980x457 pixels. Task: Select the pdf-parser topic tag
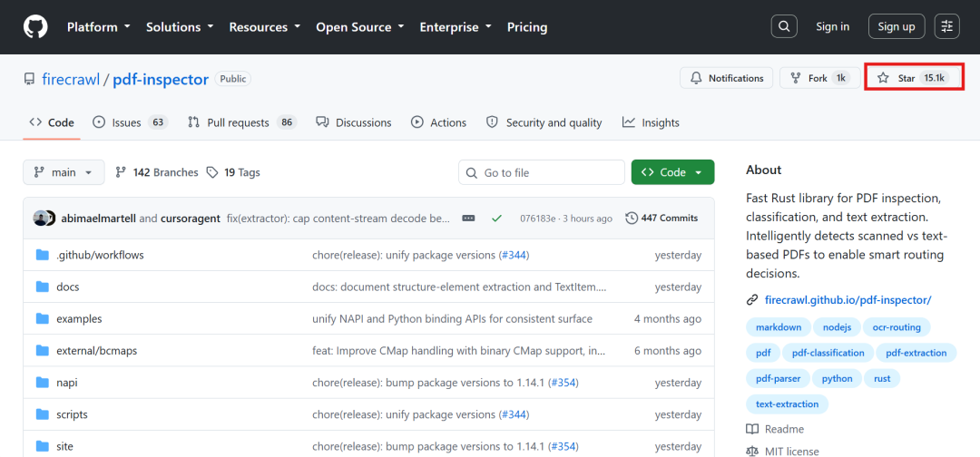pos(779,378)
